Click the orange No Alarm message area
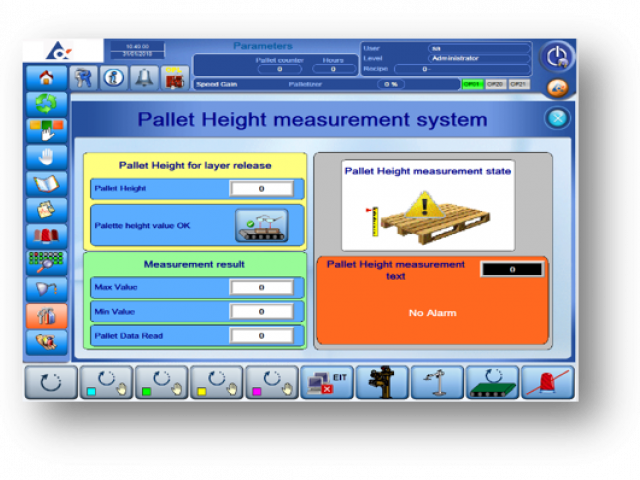Screen dimensions: 640x480 point(433,313)
